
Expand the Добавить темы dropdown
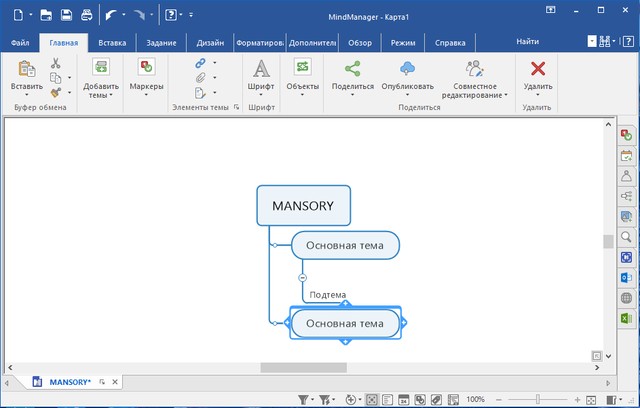click(101, 96)
